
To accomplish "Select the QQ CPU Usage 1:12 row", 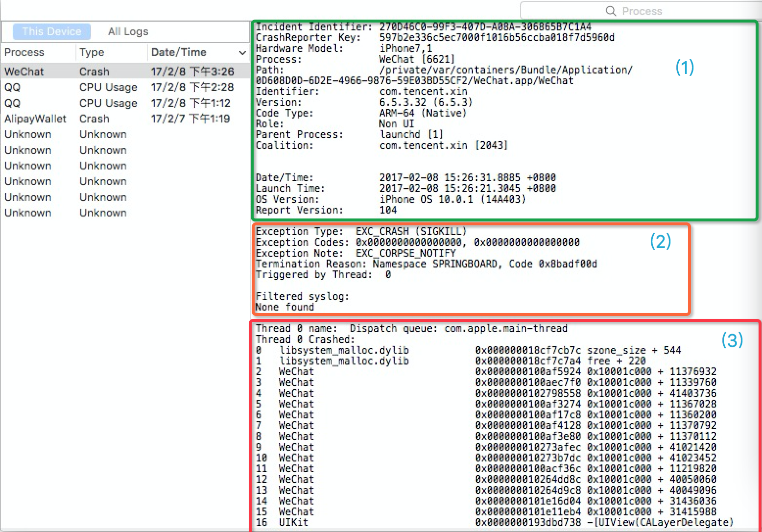I will point(125,103).
